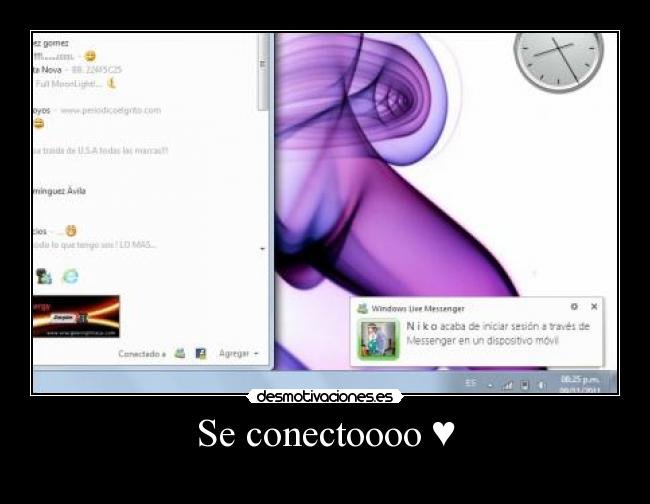The image size is (650, 504).
Task: Click the Action Center flag icon in system tray
Action: (524, 385)
